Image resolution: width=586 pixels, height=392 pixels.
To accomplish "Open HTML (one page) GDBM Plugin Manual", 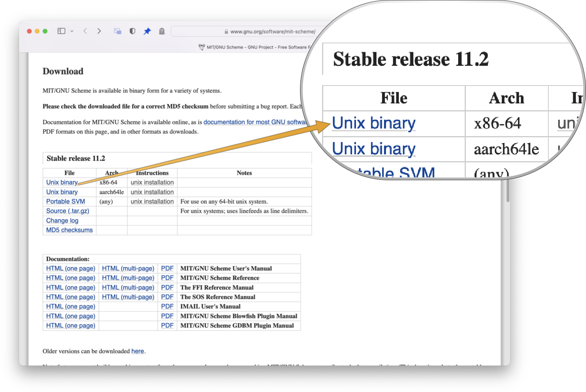I will 71,325.
